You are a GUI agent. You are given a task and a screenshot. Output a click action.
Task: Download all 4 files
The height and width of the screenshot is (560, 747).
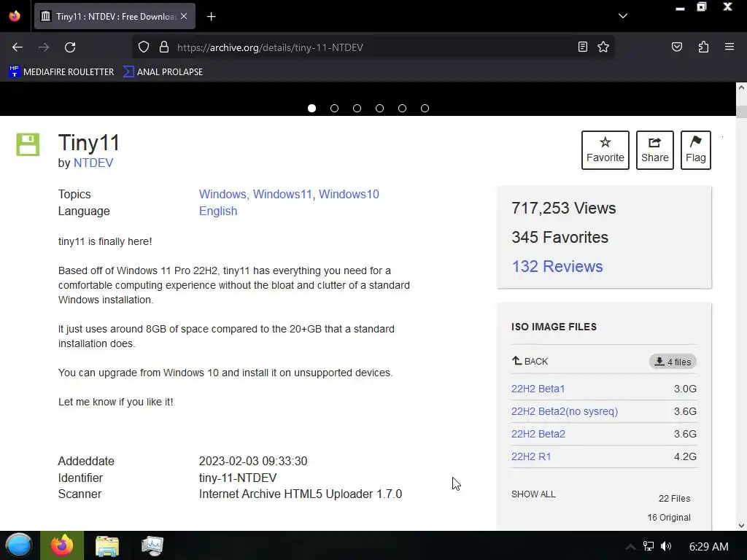[673, 362]
